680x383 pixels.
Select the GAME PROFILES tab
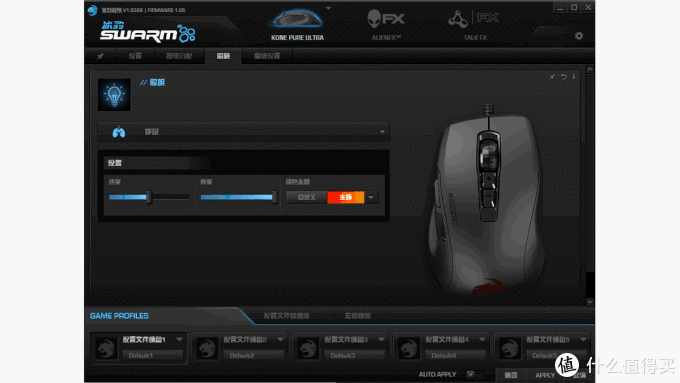[x=119, y=316]
